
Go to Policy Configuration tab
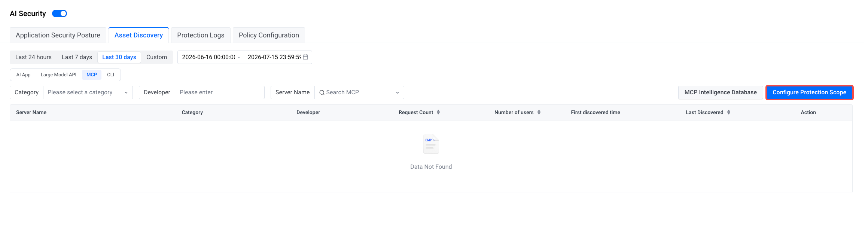click(x=269, y=35)
